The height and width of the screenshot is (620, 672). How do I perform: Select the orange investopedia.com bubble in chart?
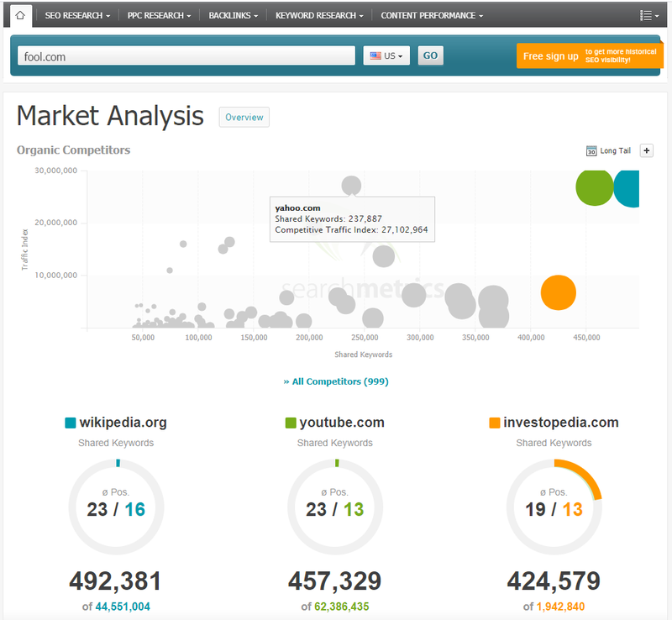tap(558, 292)
